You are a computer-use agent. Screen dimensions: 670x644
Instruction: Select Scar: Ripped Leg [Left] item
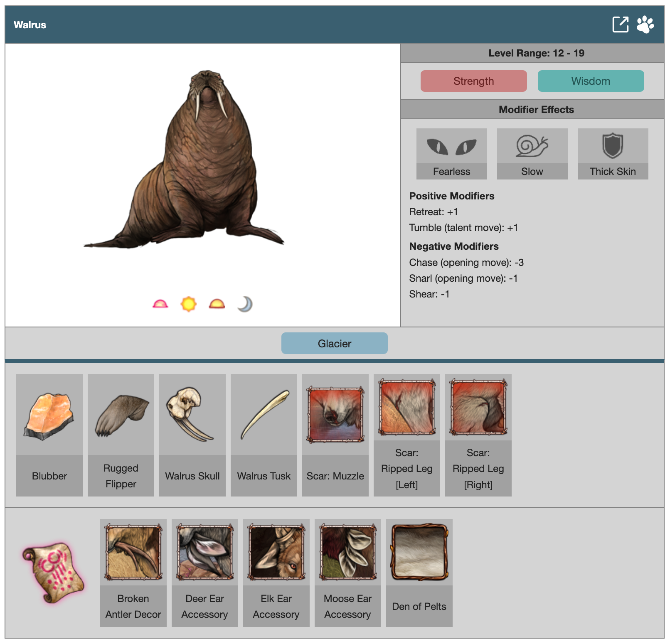[407, 408]
